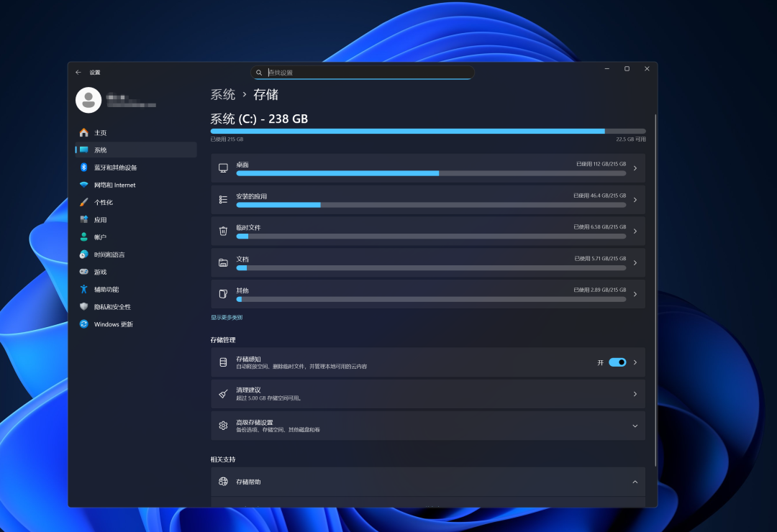777x532 pixels.
Task: Select 个性化 in the sidebar
Action: coord(136,202)
